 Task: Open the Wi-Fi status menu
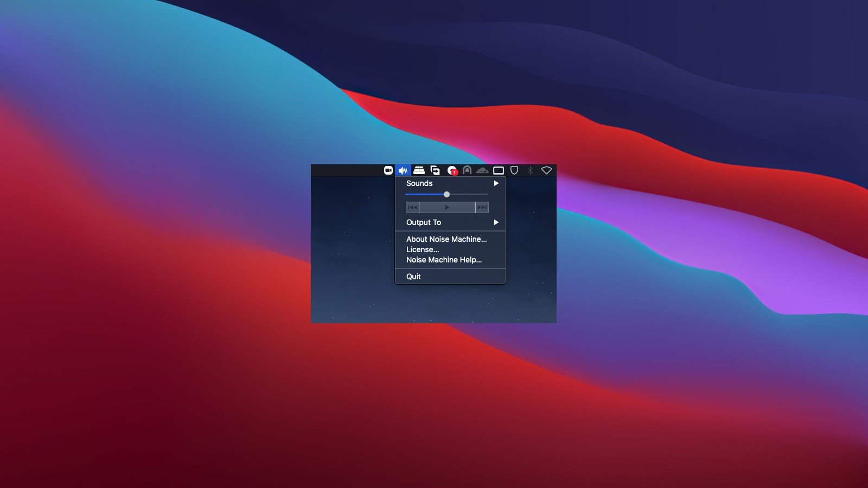pyautogui.click(x=546, y=170)
